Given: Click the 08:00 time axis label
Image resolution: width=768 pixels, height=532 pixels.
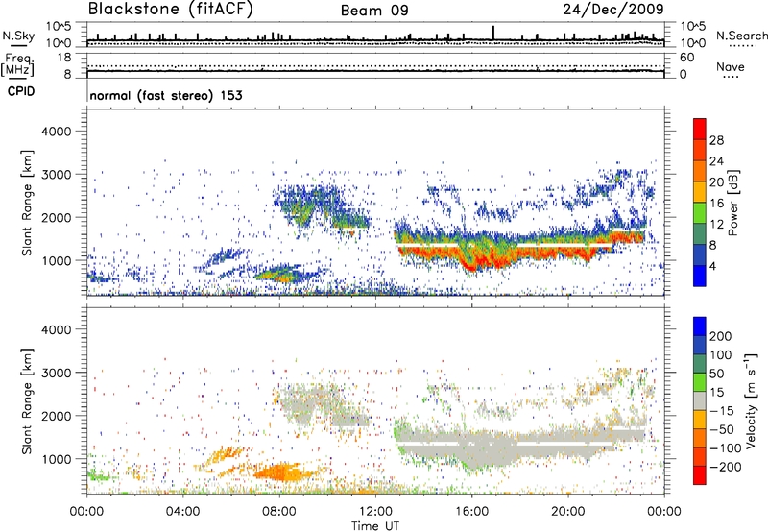Looking at the screenshot, I should [x=279, y=512].
